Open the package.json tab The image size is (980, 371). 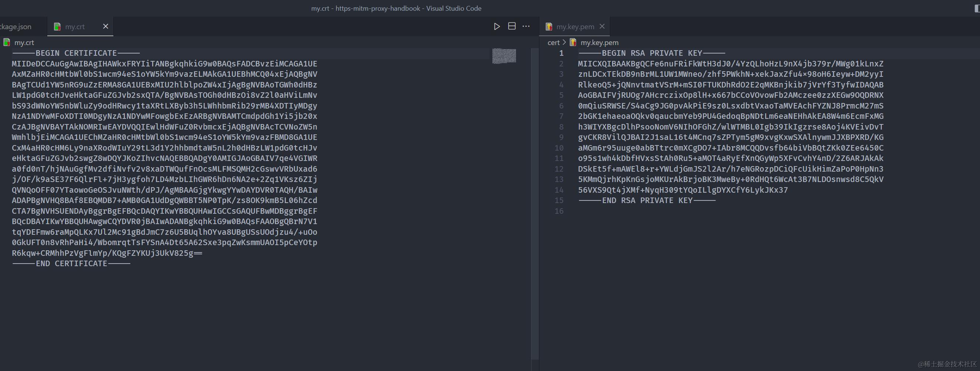[x=16, y=27]
